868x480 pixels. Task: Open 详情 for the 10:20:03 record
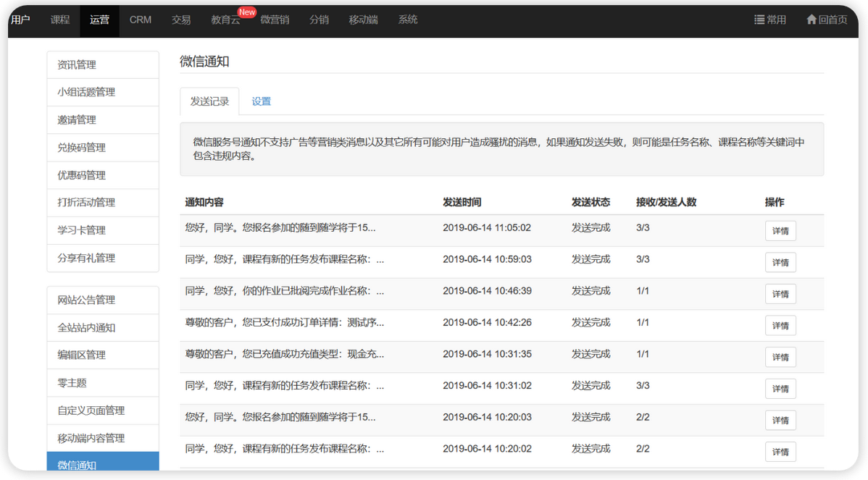tap(780, 420)
